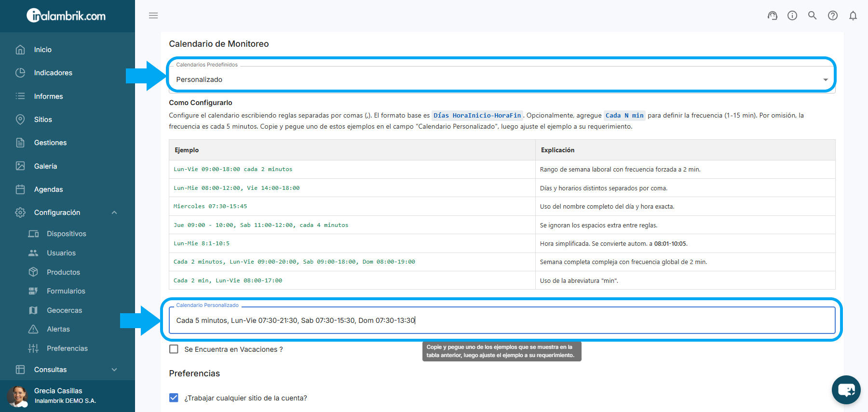Click the Informes list icon
Viewport: 868px width, 412px height.
pyautogui.click(x=20, y=96)
